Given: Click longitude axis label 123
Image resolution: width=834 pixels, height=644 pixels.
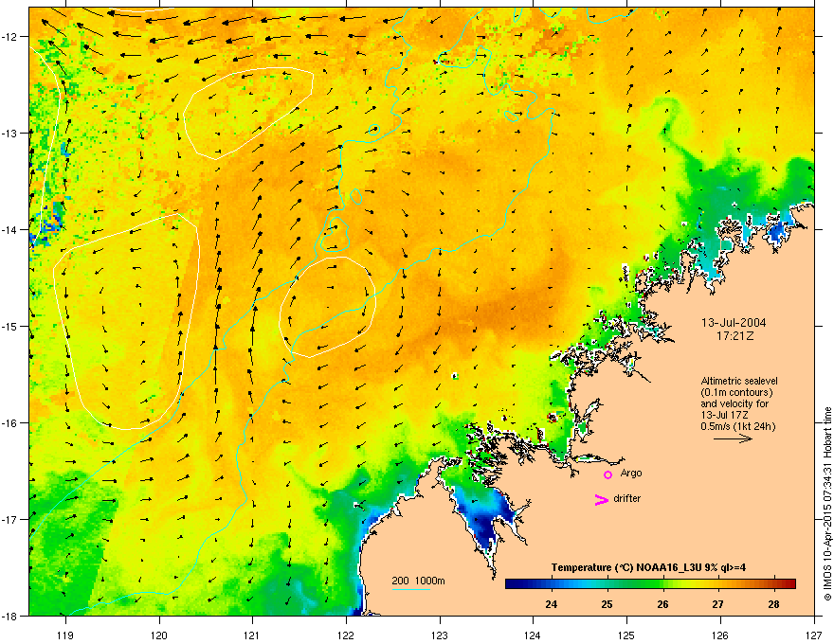Looking at the screenshot, I should tap(440, 635).
